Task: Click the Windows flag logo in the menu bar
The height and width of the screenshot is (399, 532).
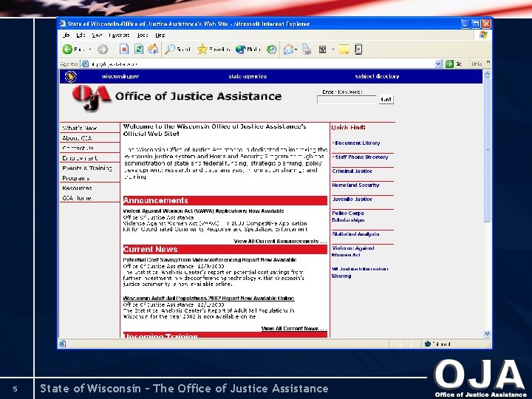Action: [483, 35]
